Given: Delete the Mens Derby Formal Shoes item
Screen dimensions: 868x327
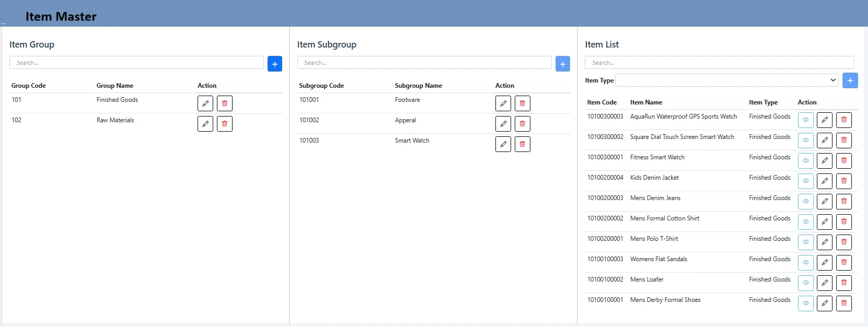Looking at the screenshot, I should (x=843, y=303).
